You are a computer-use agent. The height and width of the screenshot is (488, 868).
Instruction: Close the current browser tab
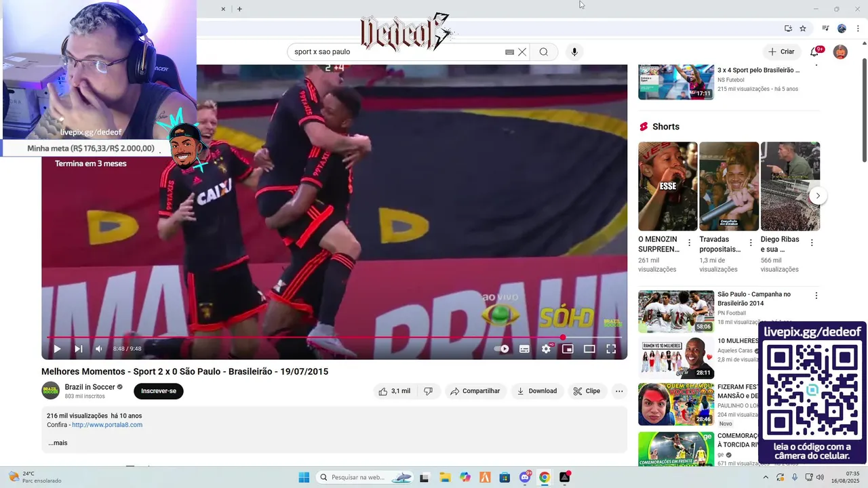(223, 9)
